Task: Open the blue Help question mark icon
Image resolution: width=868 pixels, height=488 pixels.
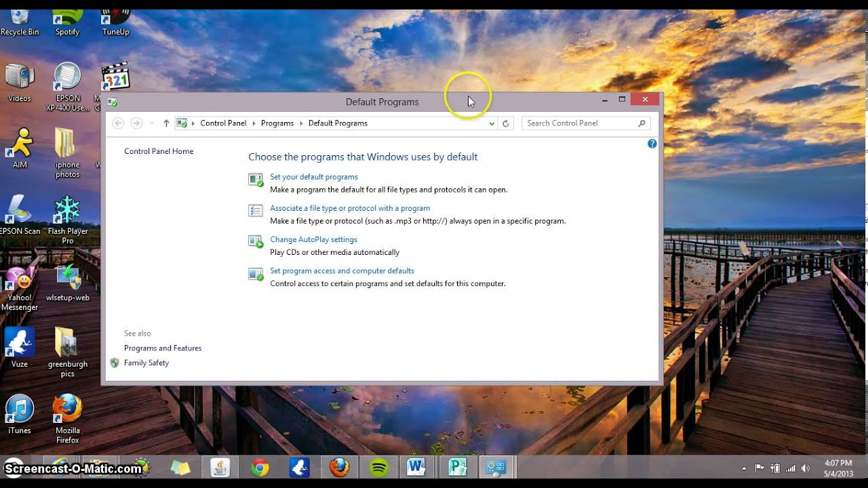Action: coord(652,144)
